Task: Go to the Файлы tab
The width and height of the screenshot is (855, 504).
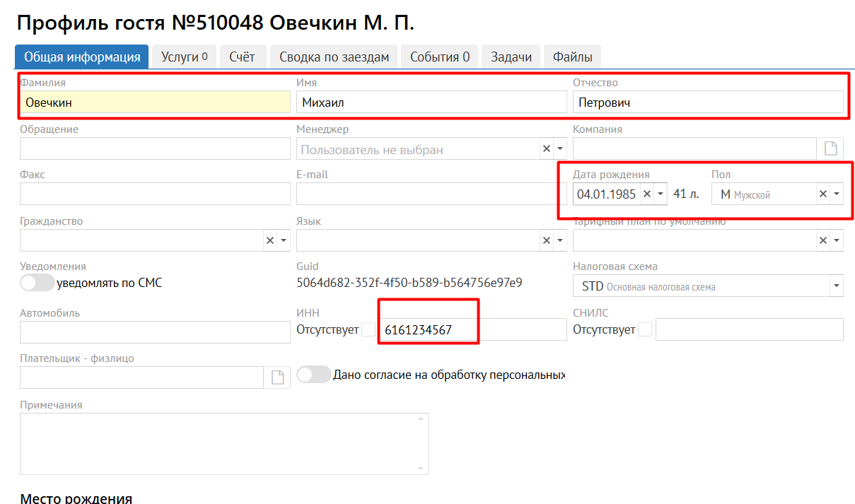Action: click(x=572, y=57)
